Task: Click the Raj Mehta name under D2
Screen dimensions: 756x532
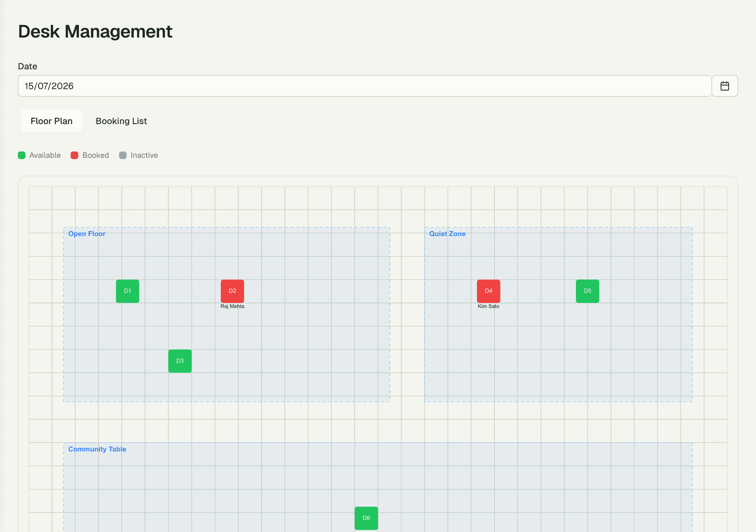Action: (233, 306)
